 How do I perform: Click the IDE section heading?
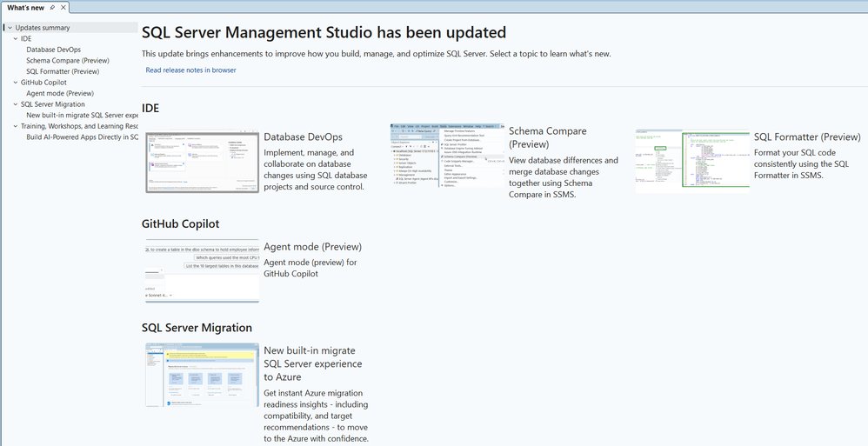150,109
